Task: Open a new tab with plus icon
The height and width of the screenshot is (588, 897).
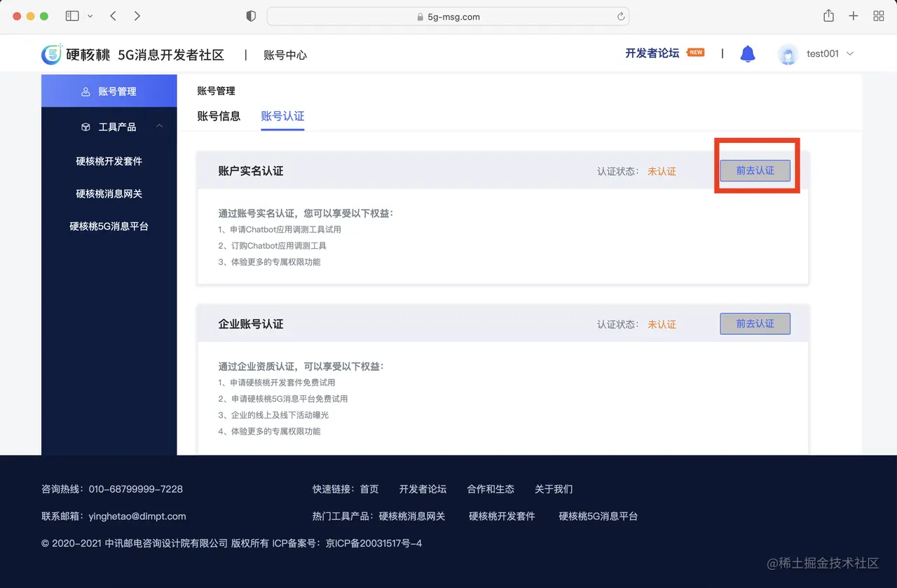Action: [x=853, y=16]
